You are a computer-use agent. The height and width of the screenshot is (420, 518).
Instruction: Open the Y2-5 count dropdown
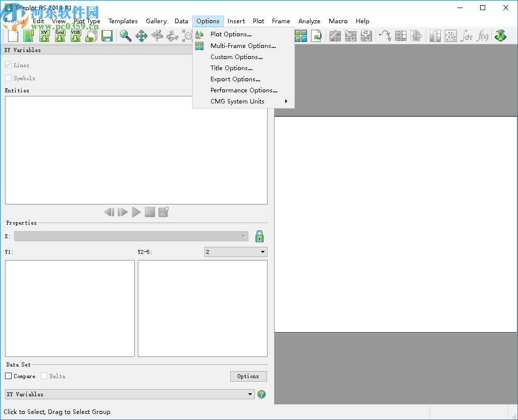[x=236, y=252]
